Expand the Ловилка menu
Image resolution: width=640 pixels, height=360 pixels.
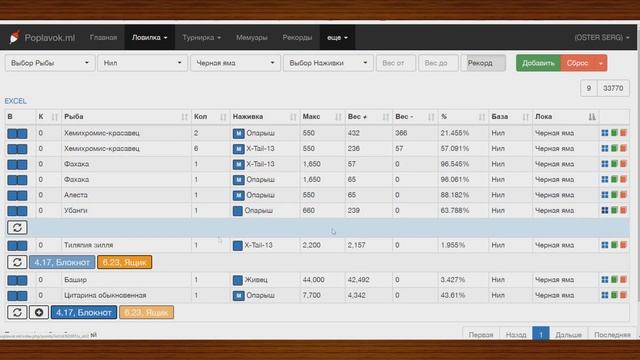[149, 37]
